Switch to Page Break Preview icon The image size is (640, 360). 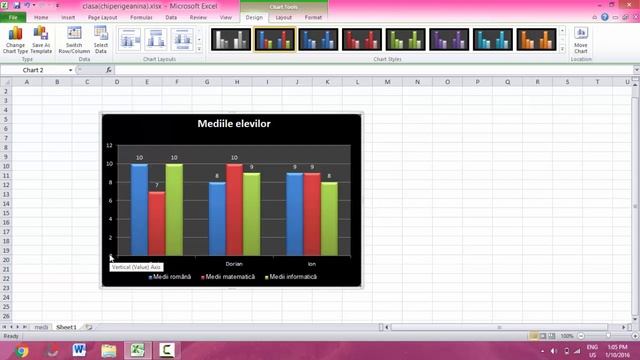pos(551,336)
